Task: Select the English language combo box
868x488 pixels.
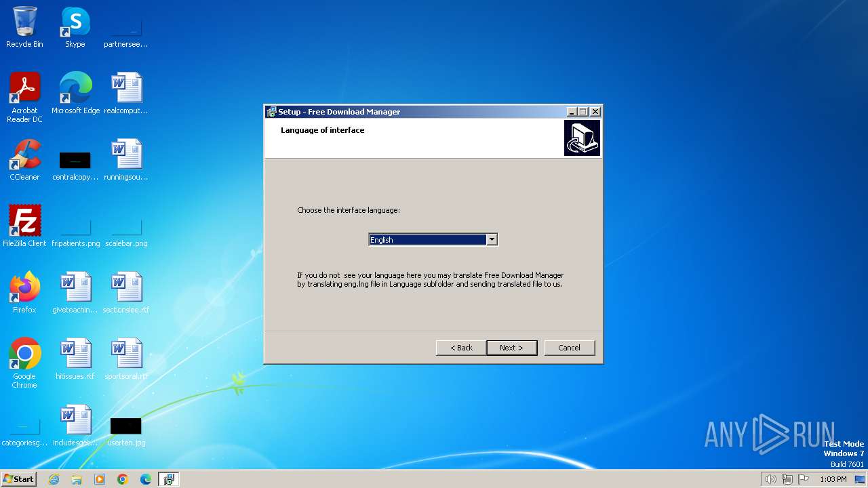Action: click(433, 240)
